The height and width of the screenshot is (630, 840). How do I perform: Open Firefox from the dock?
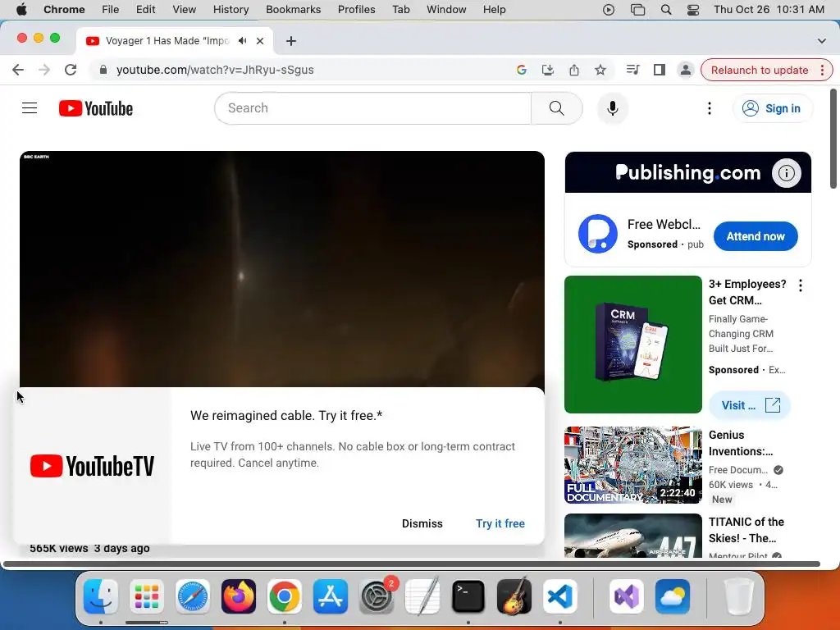point(239,596)
